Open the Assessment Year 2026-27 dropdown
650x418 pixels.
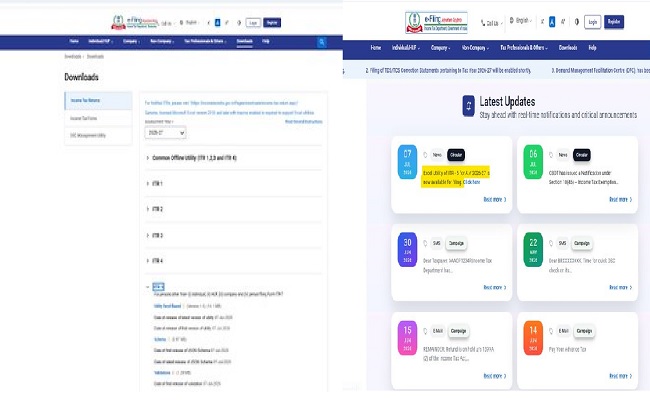tap(165, 133)
